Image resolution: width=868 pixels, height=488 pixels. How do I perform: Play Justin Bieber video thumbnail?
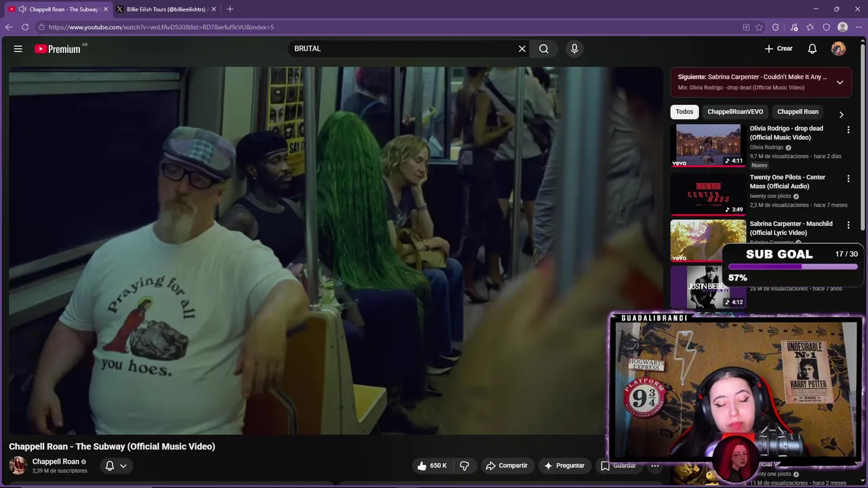(x=708, y=287)
